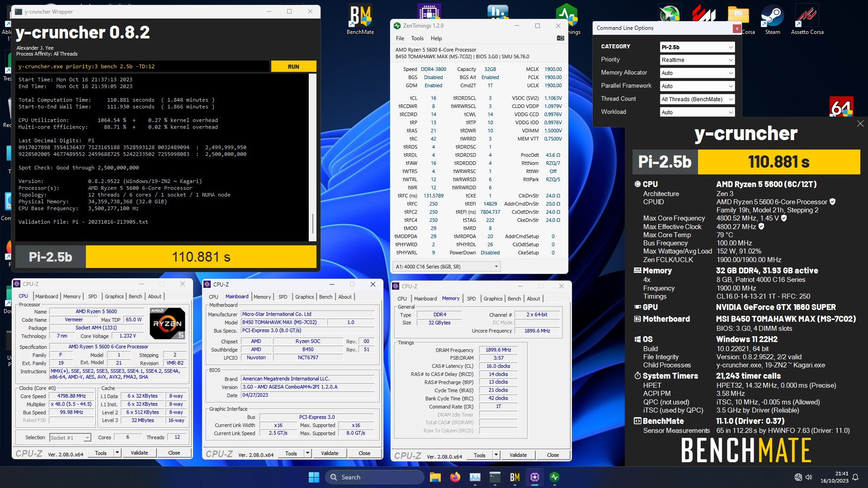Expand the Workload dropdown
Image resolution: width=868 pixels, height=488 pixels.
click(697, 113)
